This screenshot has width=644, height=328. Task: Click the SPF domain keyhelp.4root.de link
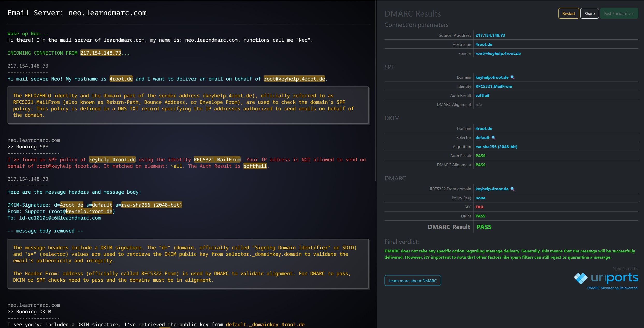coord(491,77)
